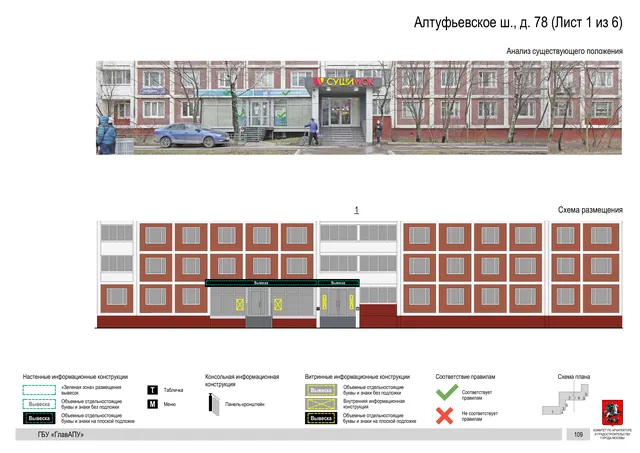Click the black-and-green 'Вывеска' wall swatch

39,418
